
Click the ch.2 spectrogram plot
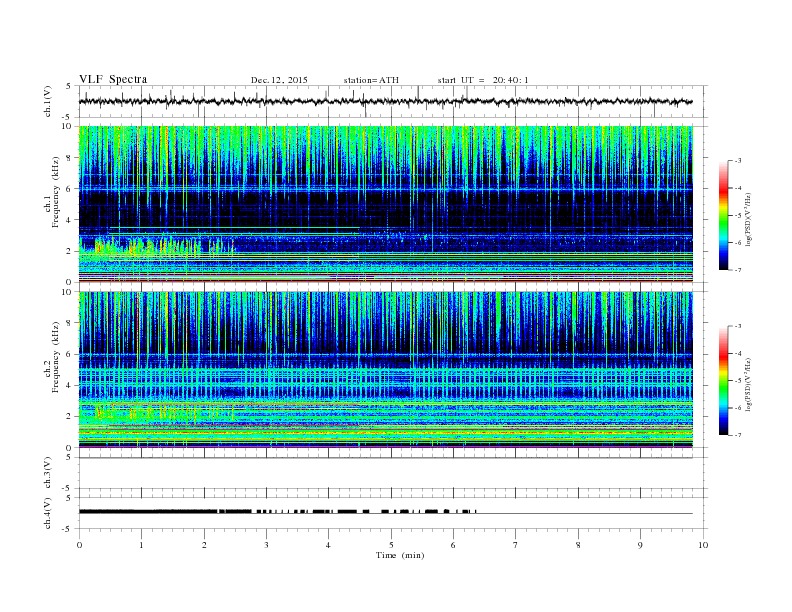click(x=386, y=370)
